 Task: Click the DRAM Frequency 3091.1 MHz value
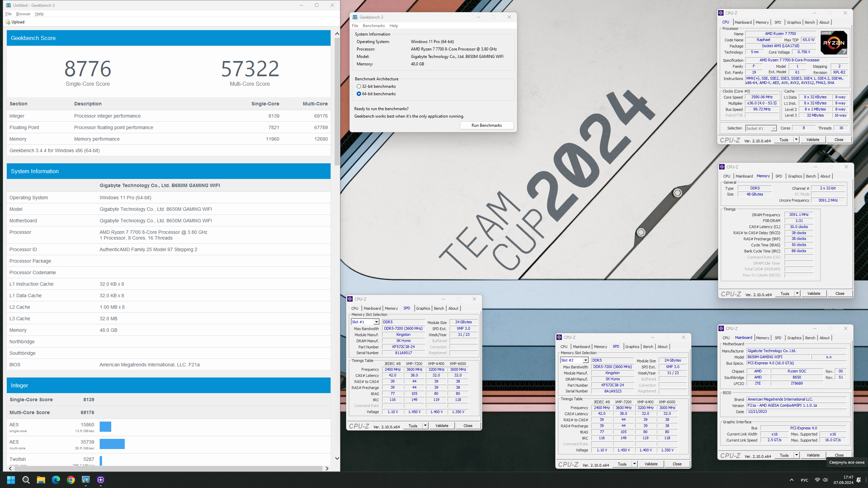799,215
